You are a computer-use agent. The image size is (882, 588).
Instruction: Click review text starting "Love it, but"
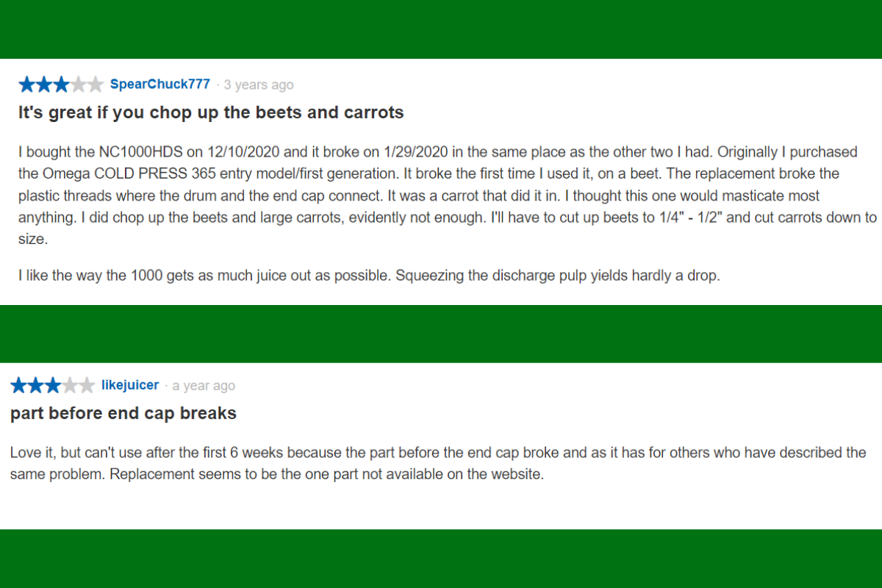[x=438, y=463]
